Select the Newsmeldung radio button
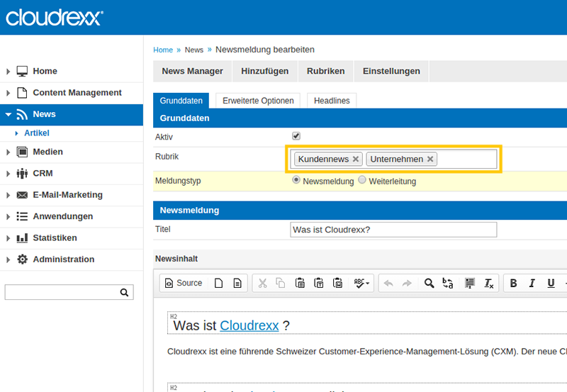The height and width of the screenshot is (392, 567). [x=296, y=180]
